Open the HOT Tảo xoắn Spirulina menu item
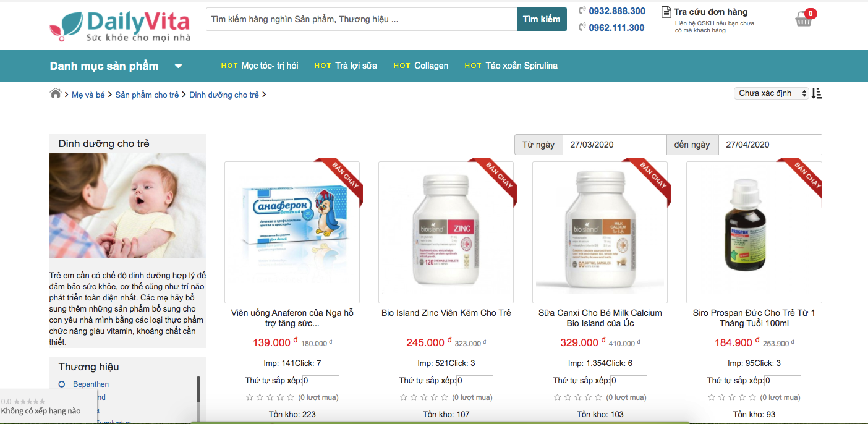 511,66
